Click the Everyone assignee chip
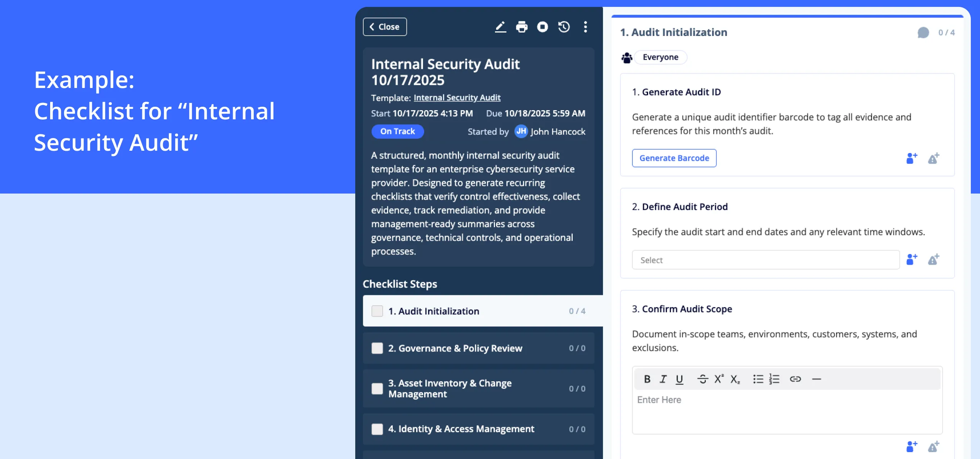 660,57
